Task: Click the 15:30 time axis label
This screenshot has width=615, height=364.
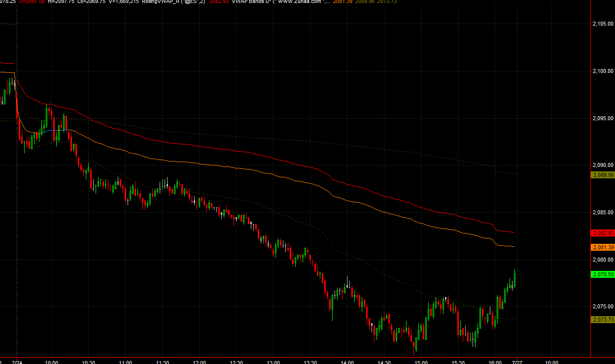Action: 458,362
